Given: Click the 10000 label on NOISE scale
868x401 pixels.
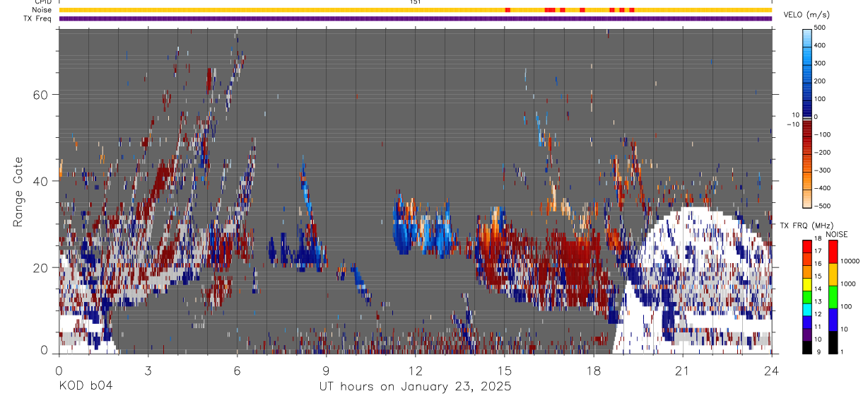Looking at the screenshot, I should (850, 262).
